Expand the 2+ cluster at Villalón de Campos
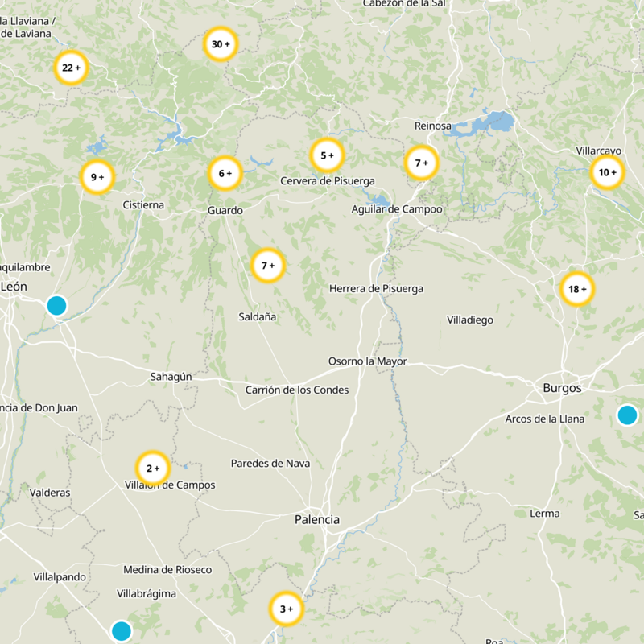Viewport: 644px width, 644px height. point(153,469)
